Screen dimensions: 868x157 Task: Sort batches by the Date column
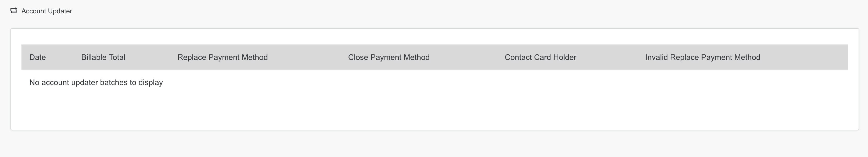click(x=37, y=57)
